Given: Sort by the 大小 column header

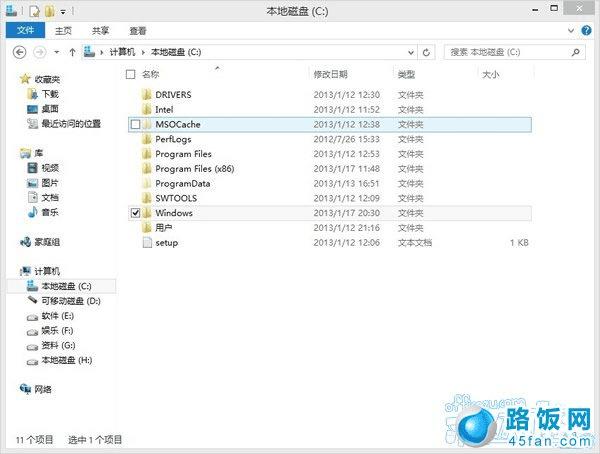Looking at the screenshot, I should (491, 74).
